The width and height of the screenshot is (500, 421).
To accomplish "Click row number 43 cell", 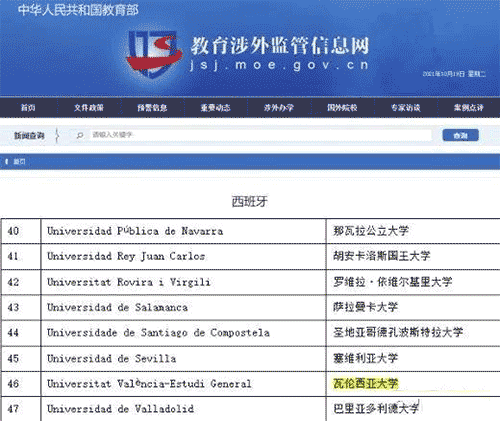I will pos(21,307).
